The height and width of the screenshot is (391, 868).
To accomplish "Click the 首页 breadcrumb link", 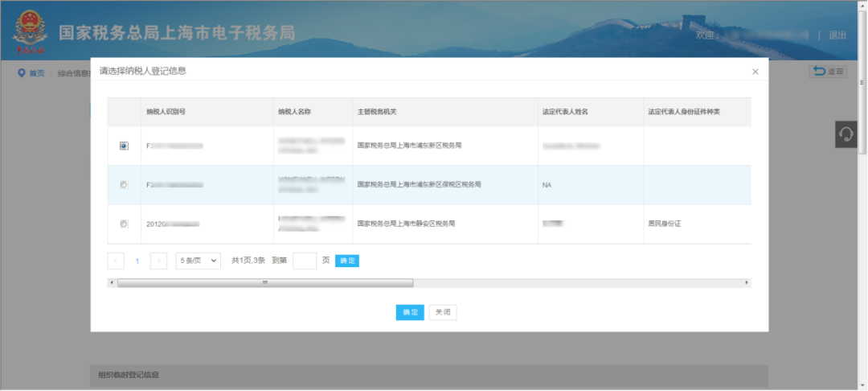I will 36,73.
